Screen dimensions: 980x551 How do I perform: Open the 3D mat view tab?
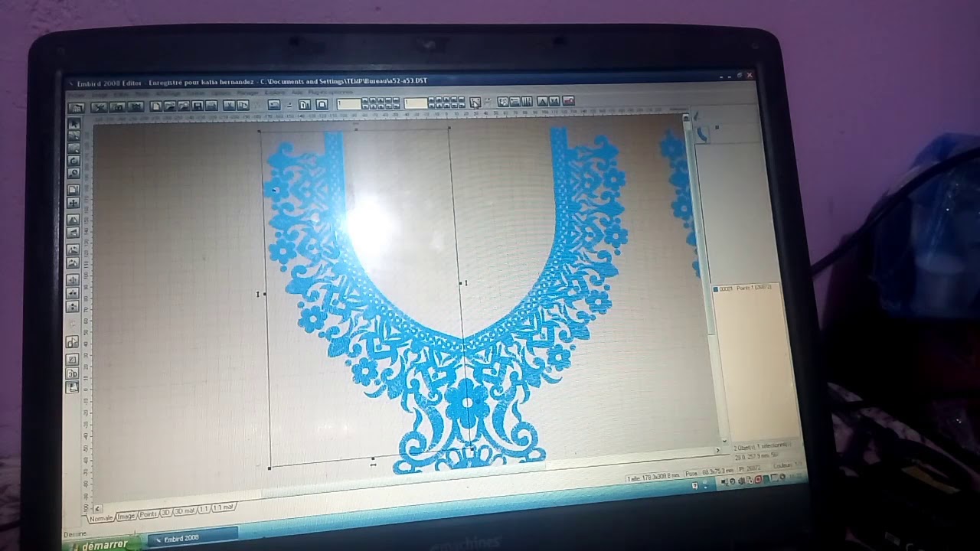tap(185, 511)
